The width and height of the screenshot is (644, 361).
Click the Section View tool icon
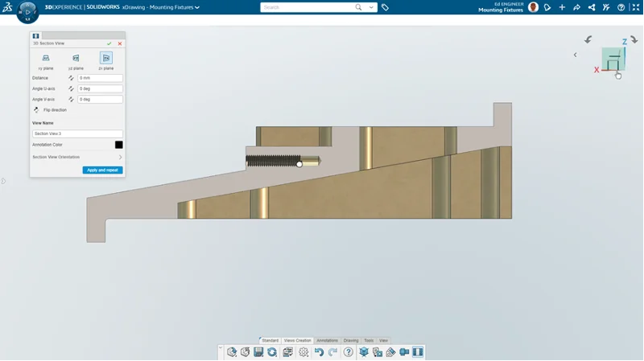pyautogui.click(x=418, y=352)
